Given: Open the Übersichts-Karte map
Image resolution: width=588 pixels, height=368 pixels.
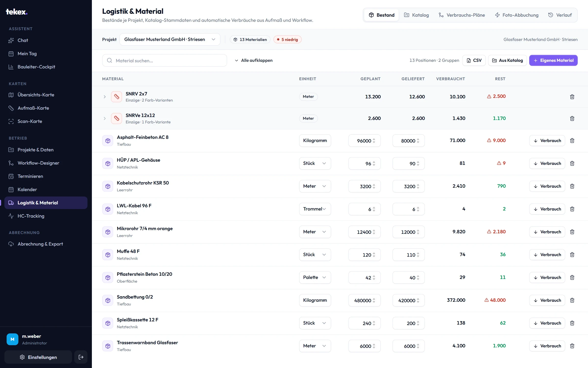Looking at the screenshot, I should pyautogui.click(x=46, y=95).
